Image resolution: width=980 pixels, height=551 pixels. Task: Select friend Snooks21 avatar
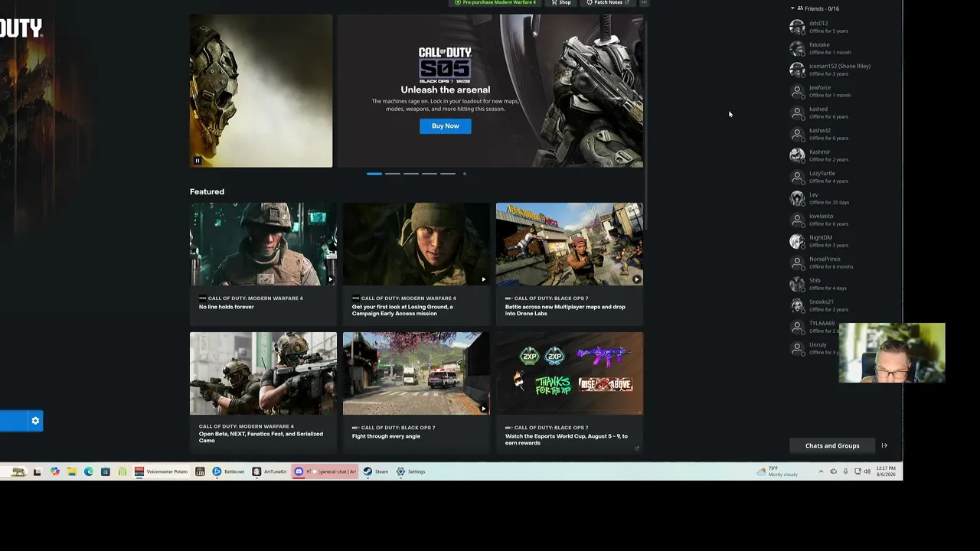pyautogui.click(x=797, y=305)
